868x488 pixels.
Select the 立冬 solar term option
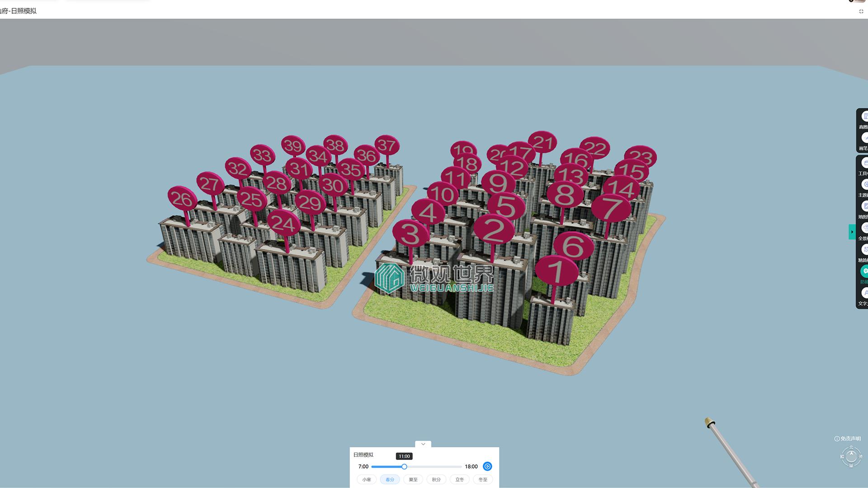459,479
